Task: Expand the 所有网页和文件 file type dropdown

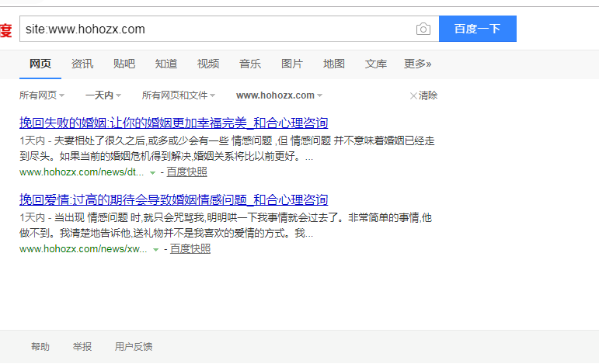Action: [x=179, y=95]
